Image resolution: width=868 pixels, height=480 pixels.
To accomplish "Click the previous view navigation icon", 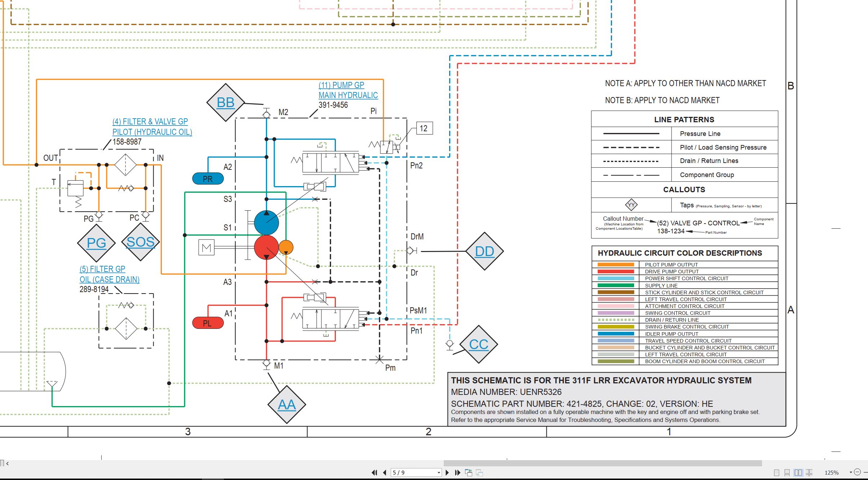I will click(x=469, y=472).
